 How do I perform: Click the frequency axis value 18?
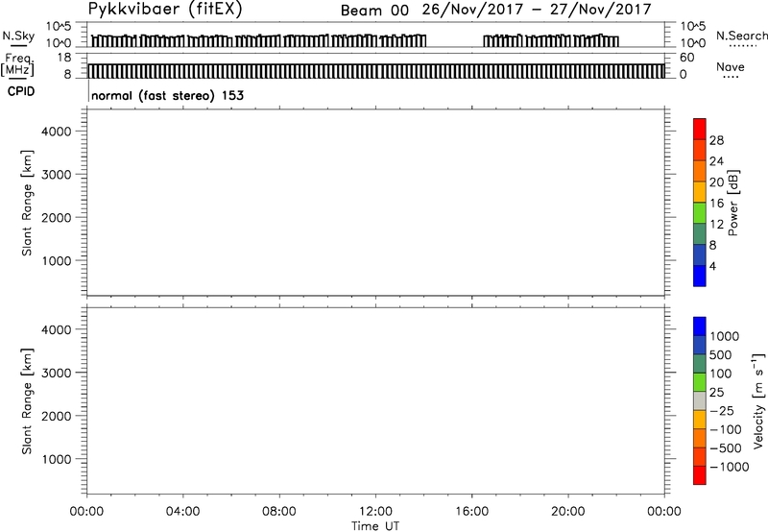pos(64,58)
